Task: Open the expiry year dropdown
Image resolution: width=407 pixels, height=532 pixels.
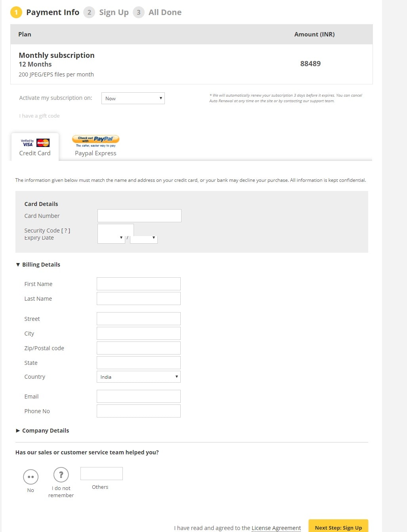Action: 144,238
